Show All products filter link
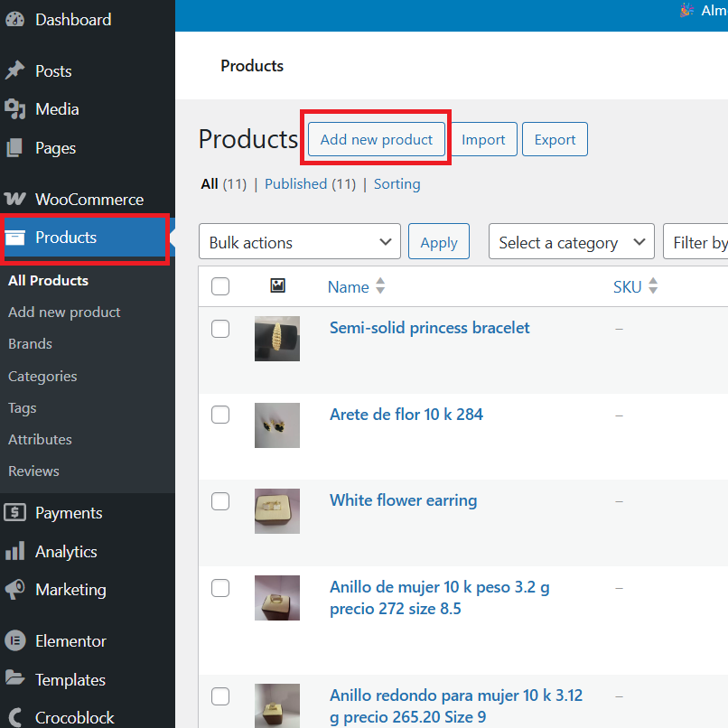 210,184
